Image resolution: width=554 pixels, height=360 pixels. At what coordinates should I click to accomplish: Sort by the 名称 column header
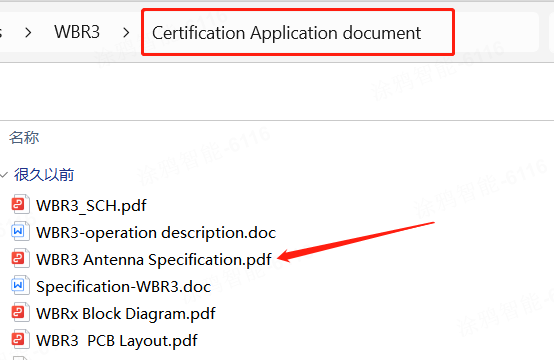(x=24, y=137)
